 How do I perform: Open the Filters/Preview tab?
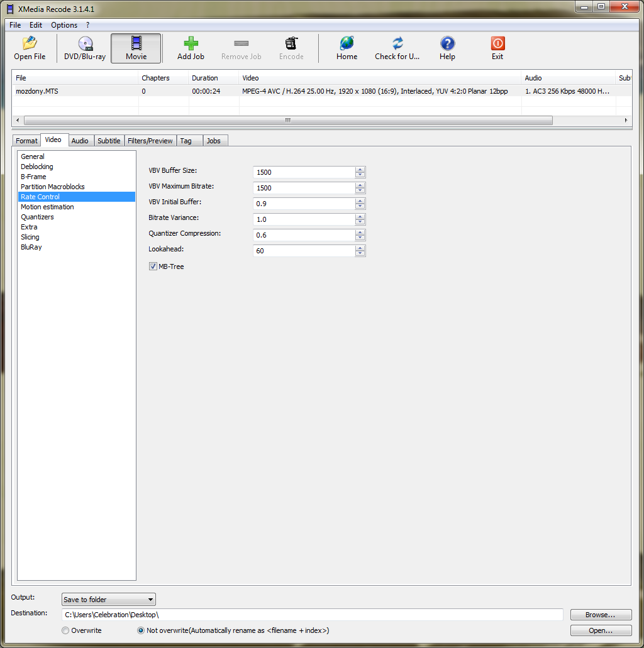[x=150, y=141]
